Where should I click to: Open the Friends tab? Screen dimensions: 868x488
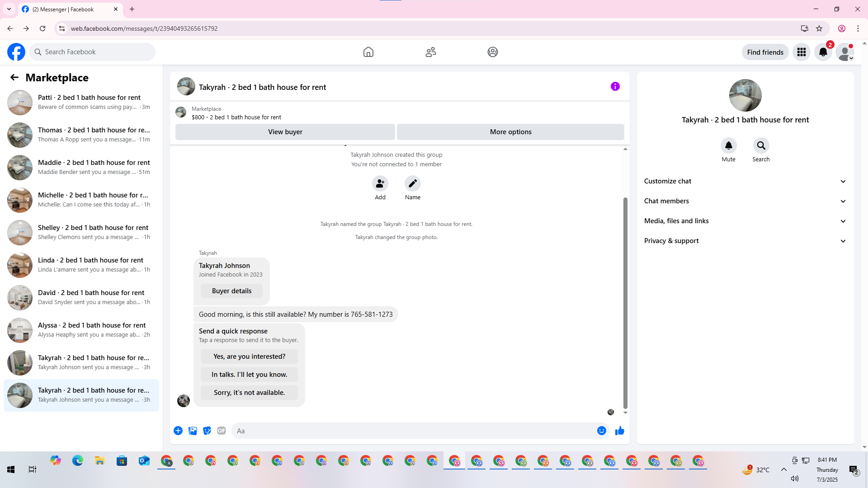pyautogui.click(x=430, y=52)
